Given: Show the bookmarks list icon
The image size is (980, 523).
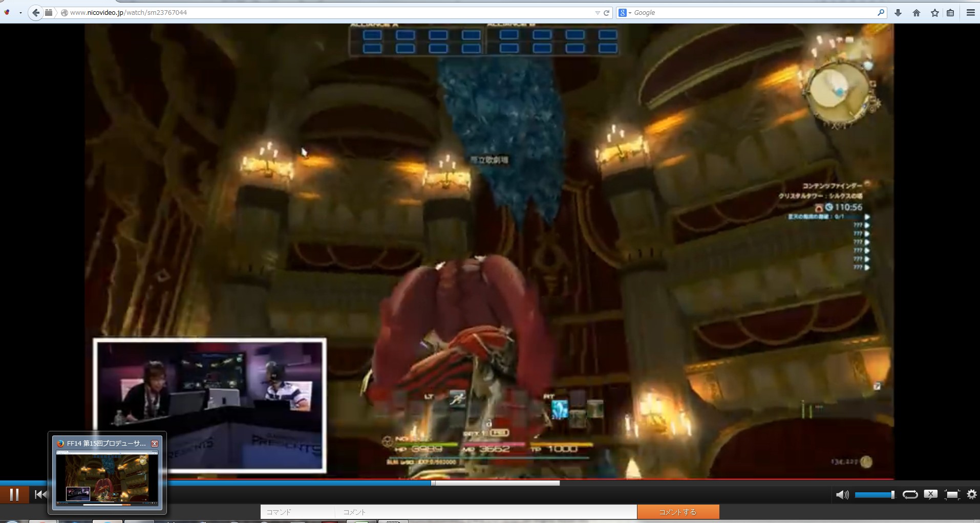Looking at the screenshot, I should coord(950,13).
